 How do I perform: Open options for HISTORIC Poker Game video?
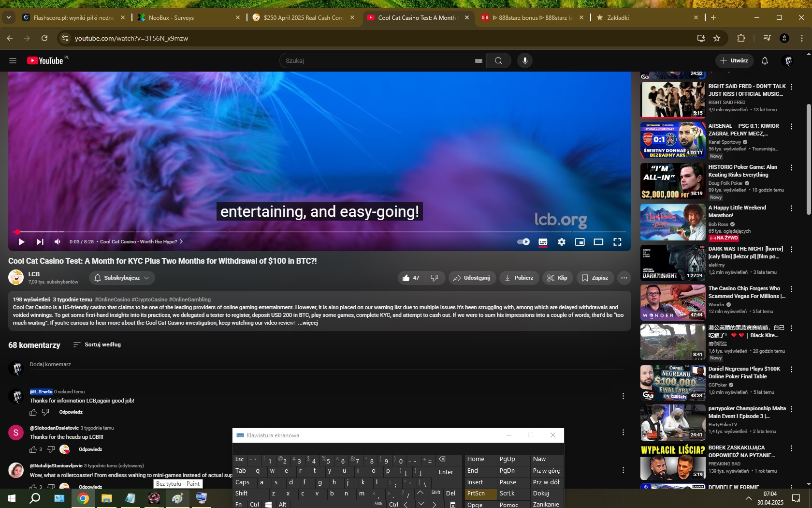tap(791, 167)
